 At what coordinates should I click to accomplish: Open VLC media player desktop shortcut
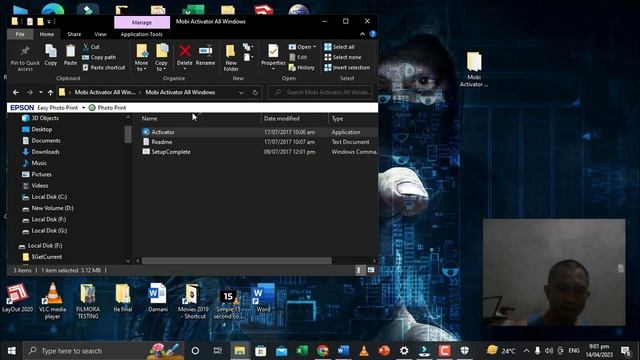53,300
